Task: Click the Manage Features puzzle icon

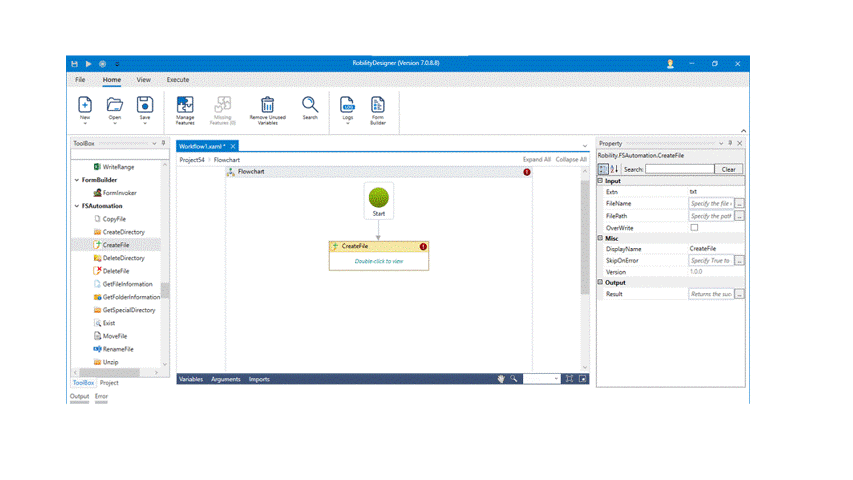Action: (185, 106)
